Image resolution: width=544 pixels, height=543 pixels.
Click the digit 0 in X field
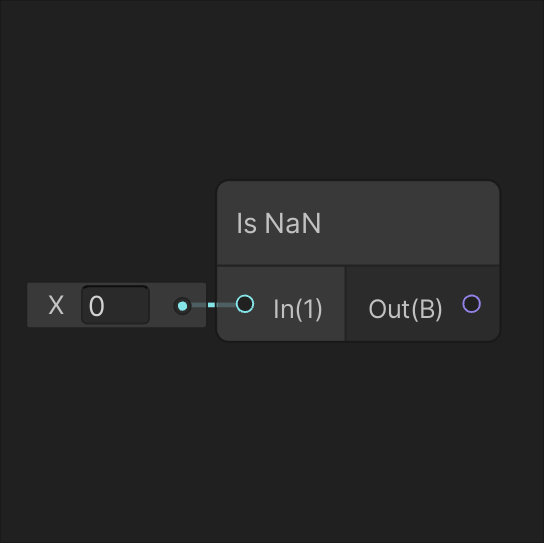96,306
